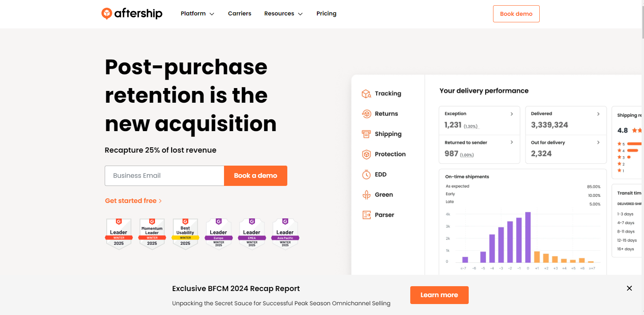Screen dimensions: 644x315
Task: Open the Delivered card arrow
Action: click(x=598, y=114)
